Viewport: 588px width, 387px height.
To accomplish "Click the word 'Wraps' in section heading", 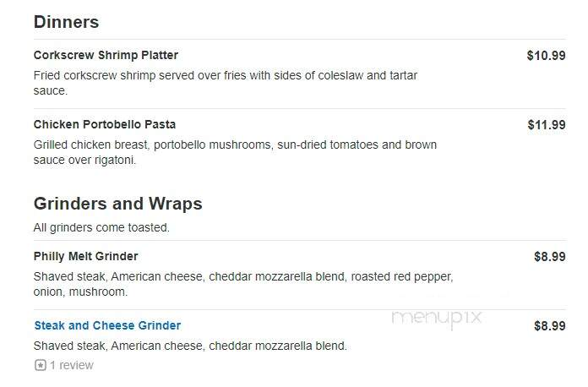I will pyautogui.click(x=176, y=204).
